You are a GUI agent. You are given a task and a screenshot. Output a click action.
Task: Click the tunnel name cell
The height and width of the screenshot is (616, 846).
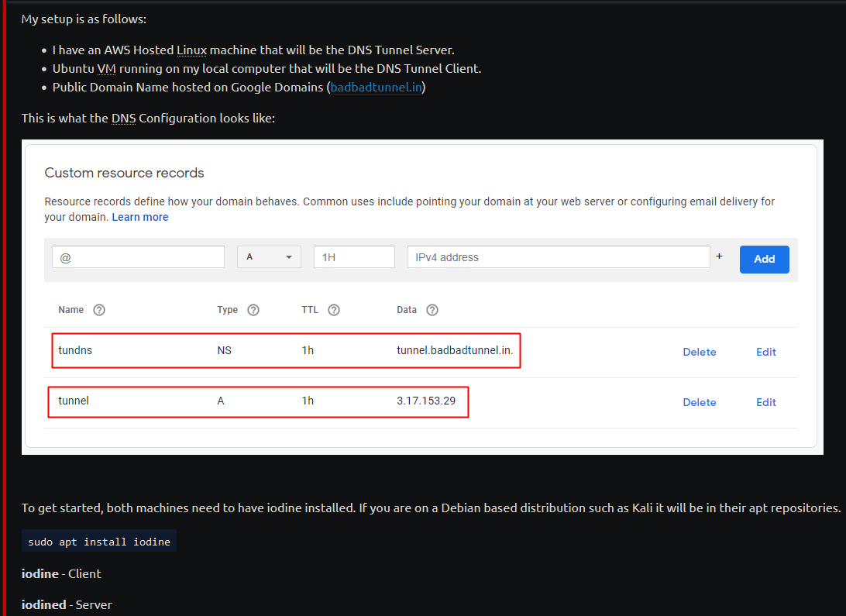(74, 401)
